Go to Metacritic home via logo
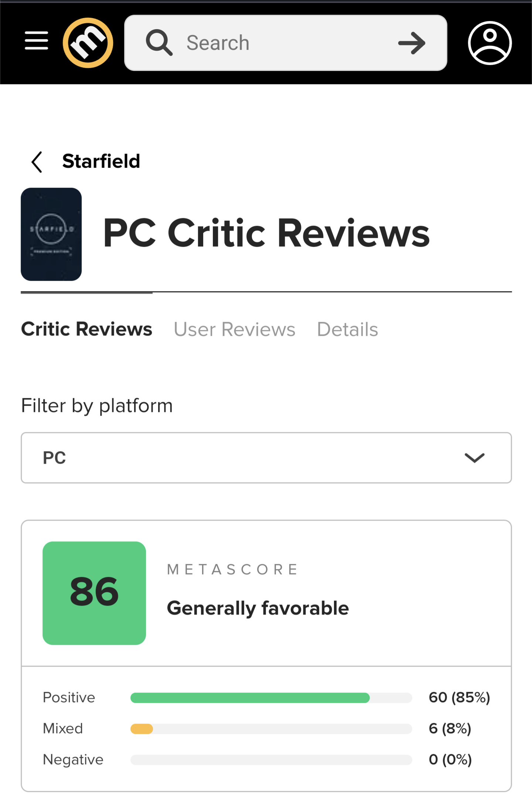 [x=88, y=43]
